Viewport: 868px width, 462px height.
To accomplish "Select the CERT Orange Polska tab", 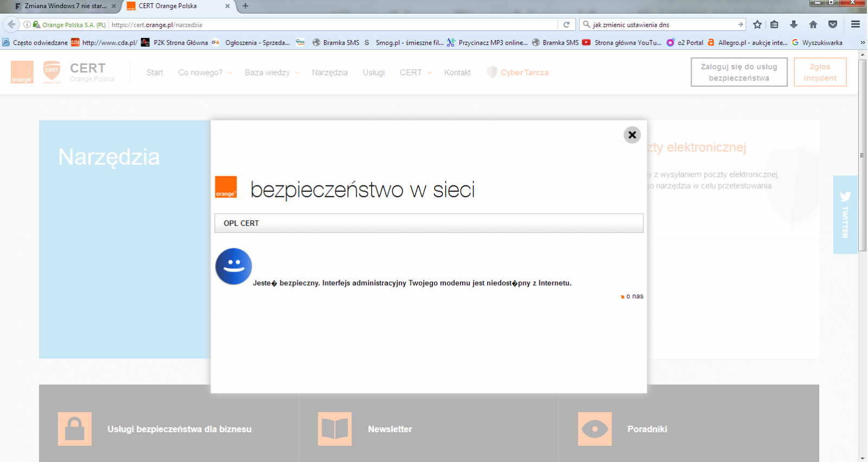I will [x=178, y=6].
